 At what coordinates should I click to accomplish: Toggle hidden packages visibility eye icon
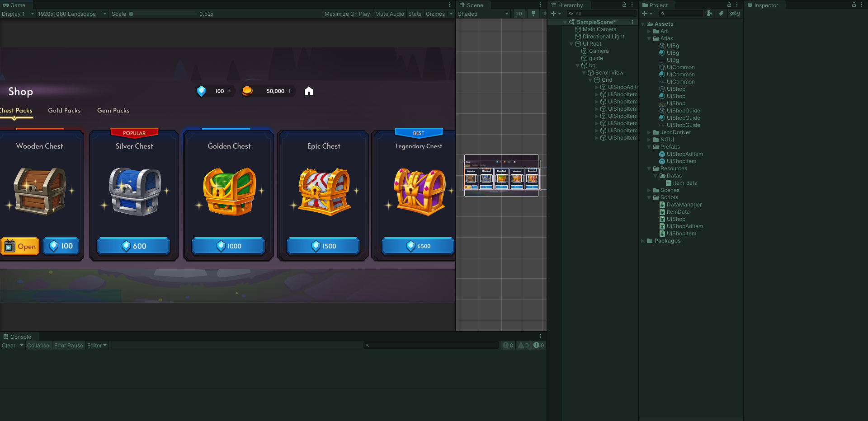tap(735, 14)
